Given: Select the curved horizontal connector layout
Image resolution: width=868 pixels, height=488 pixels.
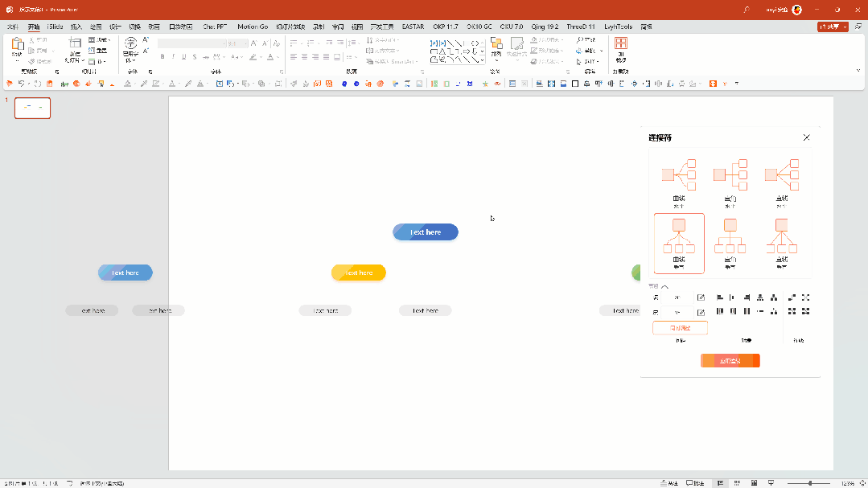Looking at the screenshot, I should tap(679, 182).
